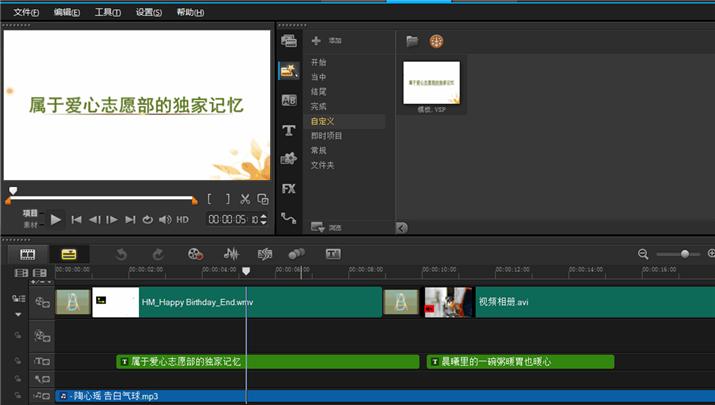Image resolution: width=715 pixels, height=405 pixels.
Task: Enlarge the preview window icon
Action: pos(263,199)
